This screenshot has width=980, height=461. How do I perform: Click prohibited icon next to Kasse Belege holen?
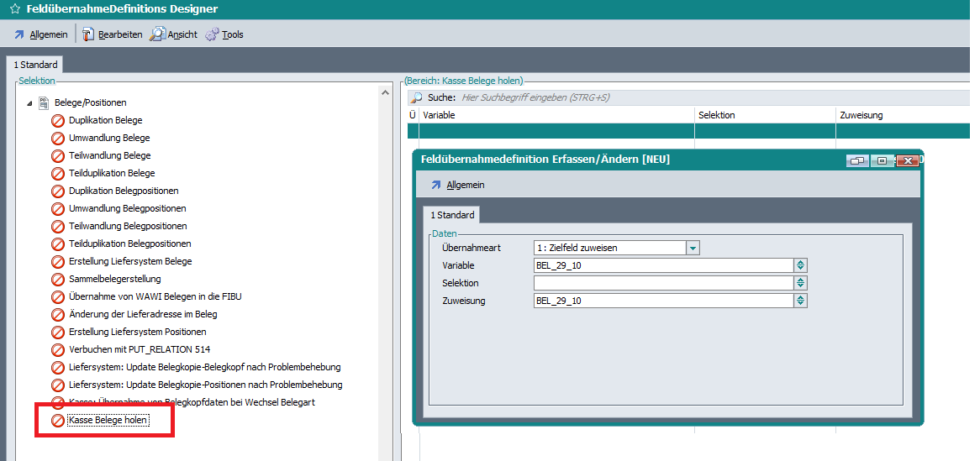pos(58,421)
